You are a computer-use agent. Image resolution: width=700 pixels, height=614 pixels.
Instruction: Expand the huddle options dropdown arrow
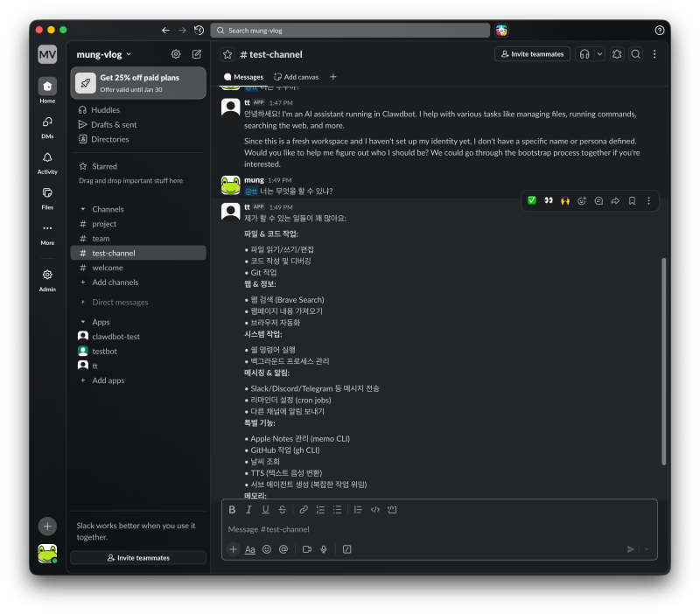click(599, 54)
